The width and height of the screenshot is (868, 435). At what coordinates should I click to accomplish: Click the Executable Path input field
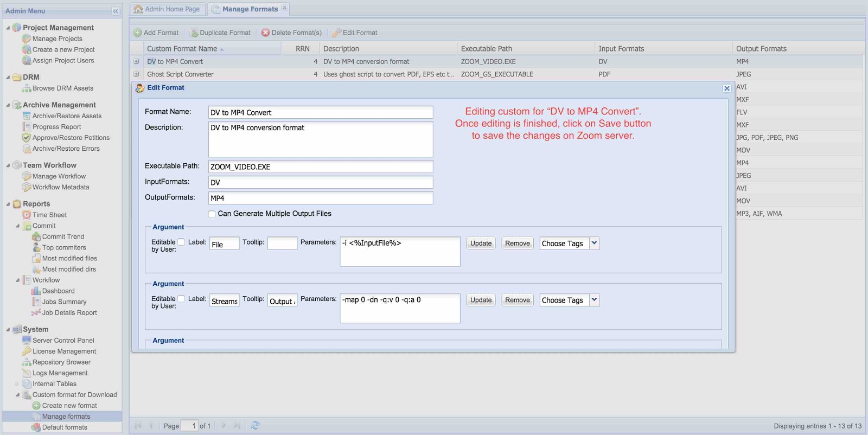321,167
